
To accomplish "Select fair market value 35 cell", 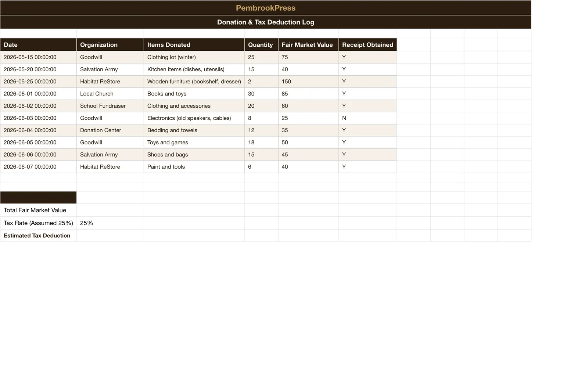I will coord(308,130).
